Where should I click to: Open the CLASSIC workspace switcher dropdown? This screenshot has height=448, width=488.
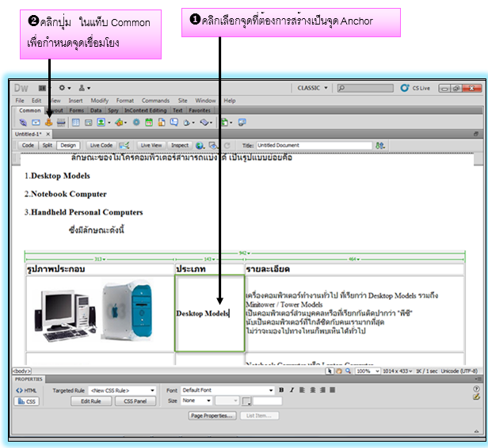pyautogui.click(x=312, y=88)
